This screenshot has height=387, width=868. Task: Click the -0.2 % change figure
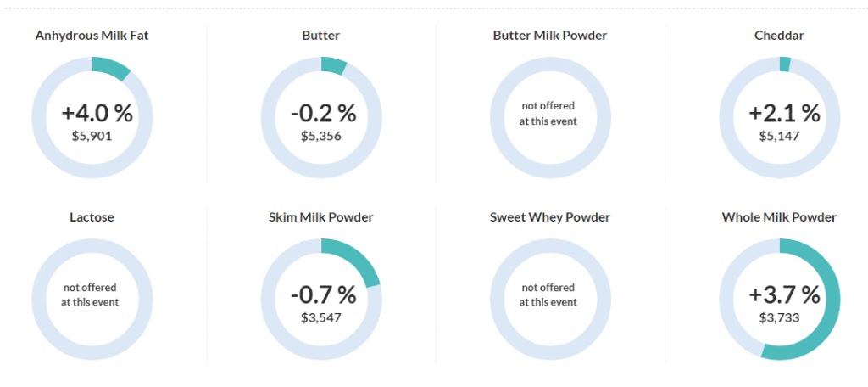(323, 113)
